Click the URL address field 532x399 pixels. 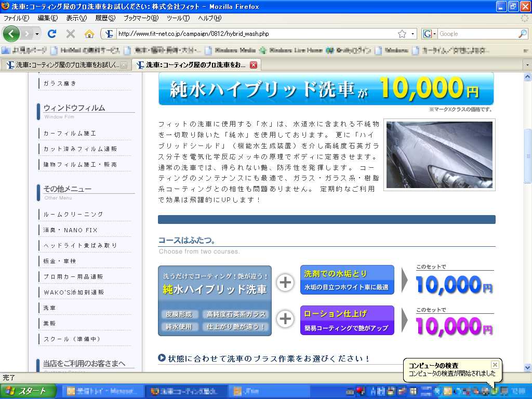point(257,34)
